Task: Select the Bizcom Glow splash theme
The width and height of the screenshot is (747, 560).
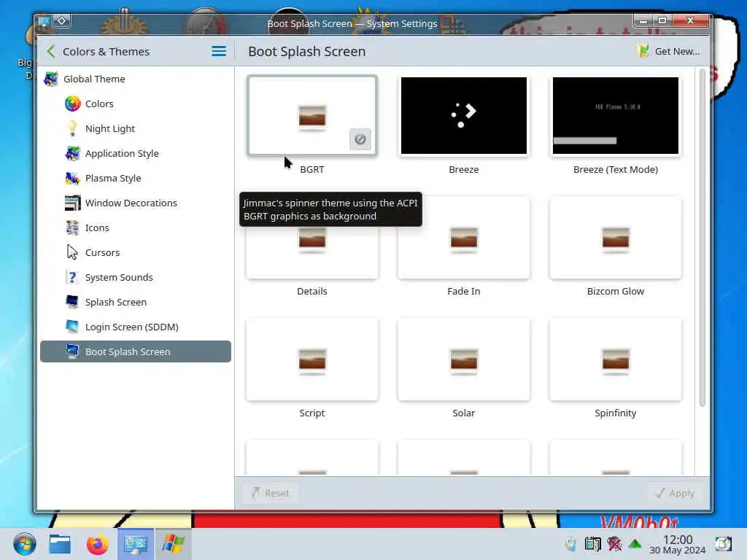Action: 616,238
